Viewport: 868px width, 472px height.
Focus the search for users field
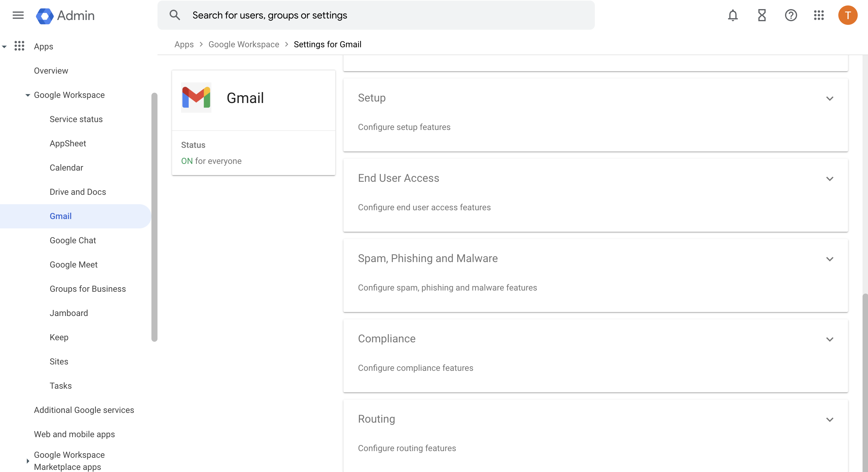coord(376,15)
